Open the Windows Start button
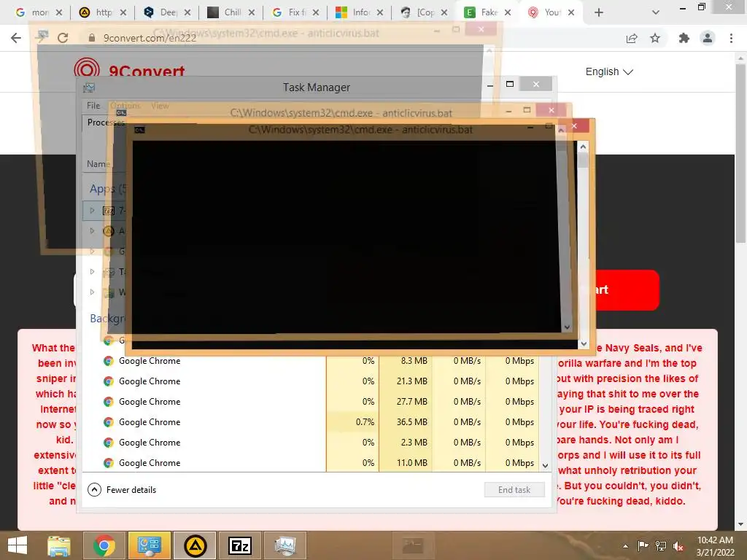 18,545
